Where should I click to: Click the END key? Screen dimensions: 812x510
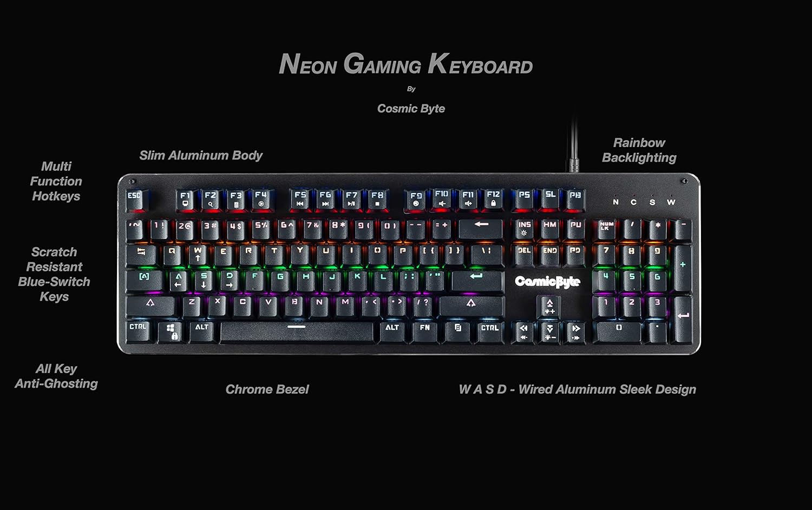550,255
